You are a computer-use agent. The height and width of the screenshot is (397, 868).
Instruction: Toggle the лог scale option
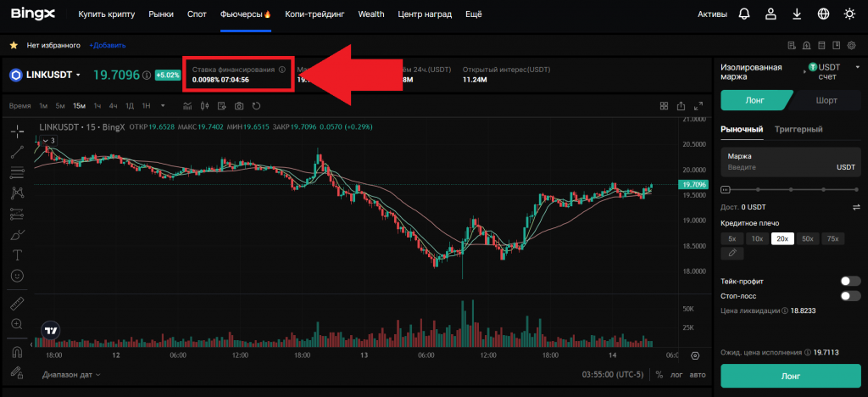(677, 374)
